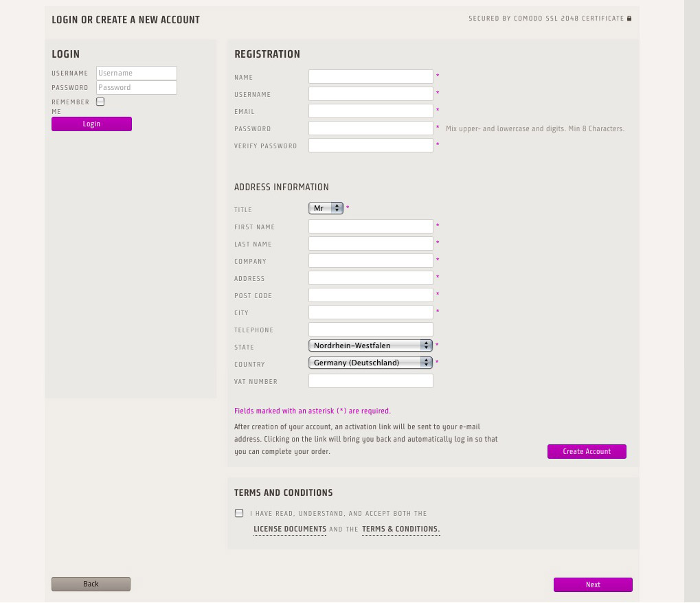Screen dimensions: 700x603
Task: Open the Country dropdown
Action: pyautogui.click(x=370, y=363)
